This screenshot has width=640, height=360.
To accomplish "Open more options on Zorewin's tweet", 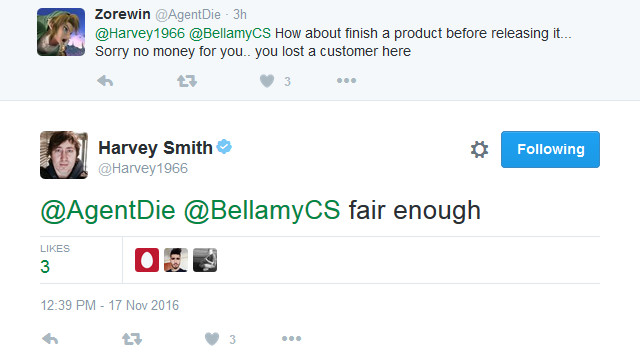I will pos(347,81).
